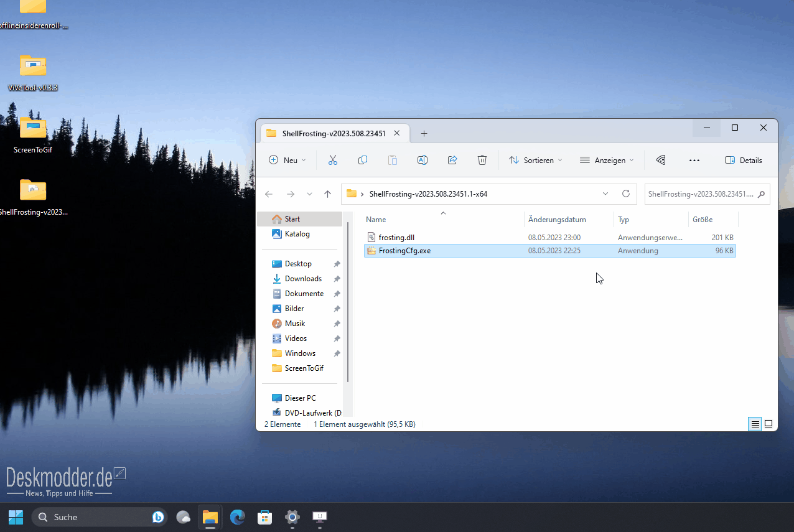
Task: Click the Copy icon in toolbar
Action: [363, 161]
